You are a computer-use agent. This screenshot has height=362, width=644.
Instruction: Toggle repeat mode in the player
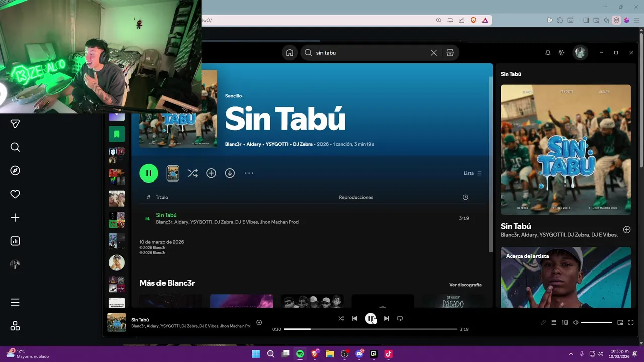point(400,318)
